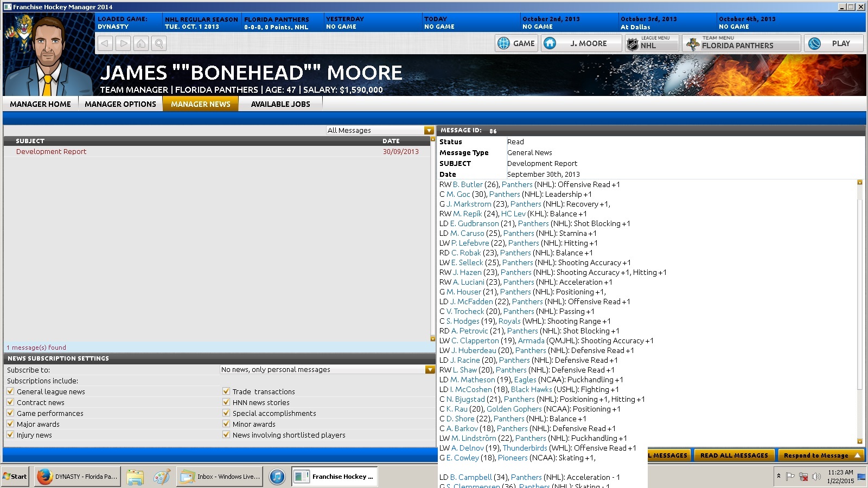Click the magnifier search icon
Image resolution: width=868 pixels, height=488 pixels.
159,43
